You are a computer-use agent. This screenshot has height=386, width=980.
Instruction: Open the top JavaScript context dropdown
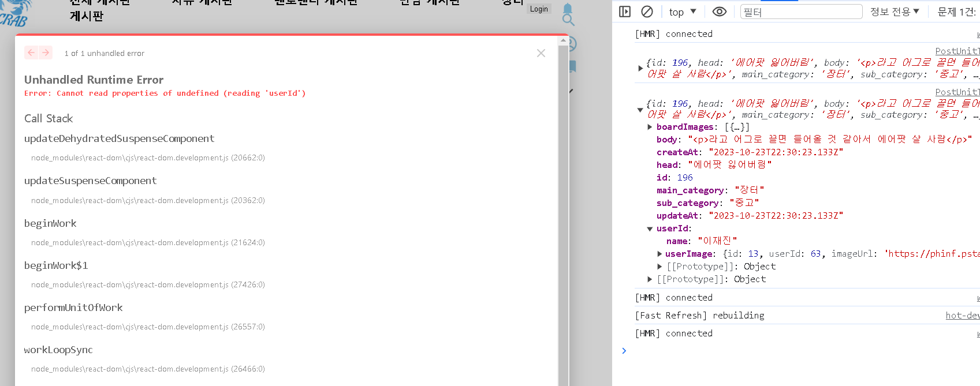point(683,12)
